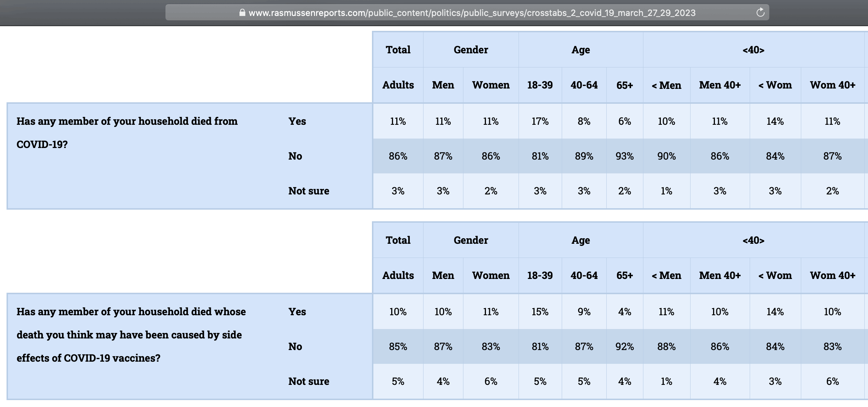Screen dimensions: 868x407
Task: Click the 15% cell in vaccine question table
Action: (540, 312)
